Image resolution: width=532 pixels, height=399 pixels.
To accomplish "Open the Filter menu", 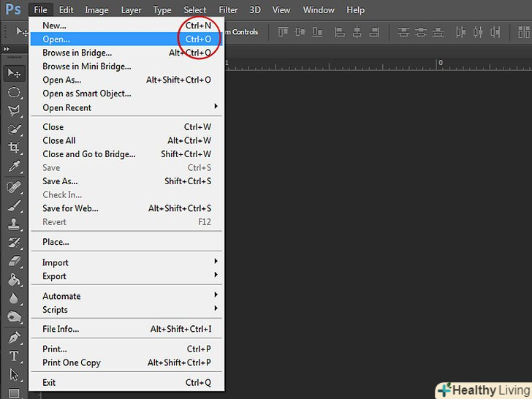I will 228,10.
